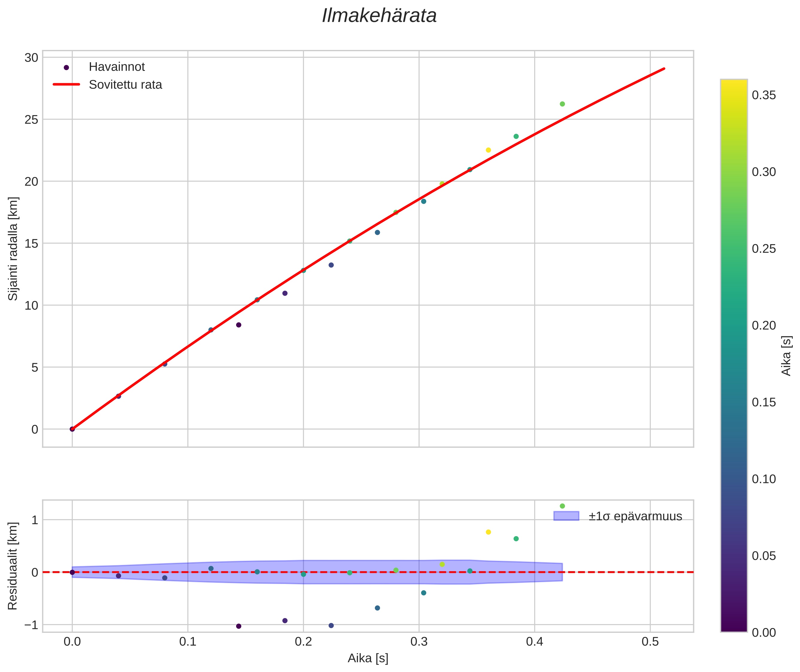Click the blue ±1σ uncertainty band
800x672 pixels.
tap(317, 572)
